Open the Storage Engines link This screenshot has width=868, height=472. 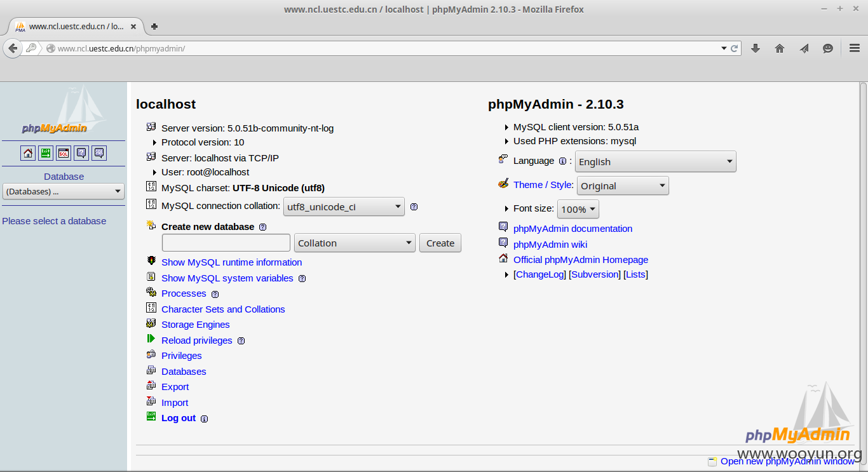pos(196,325)
